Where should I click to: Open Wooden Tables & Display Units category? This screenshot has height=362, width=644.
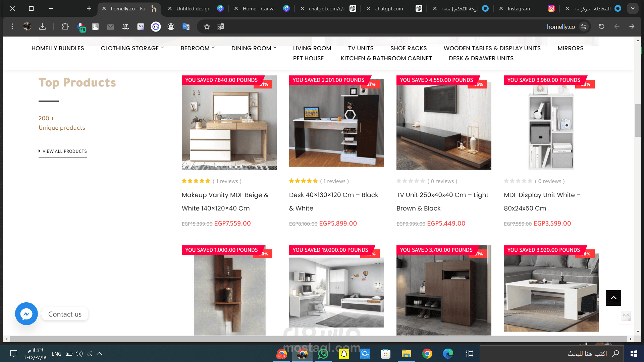coord(492,48)
